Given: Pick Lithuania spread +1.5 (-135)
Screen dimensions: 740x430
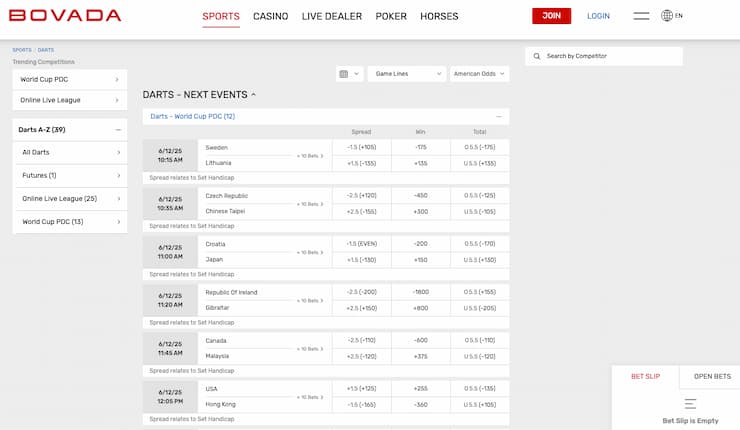Looking at the screenshot, I should (362, 163).
